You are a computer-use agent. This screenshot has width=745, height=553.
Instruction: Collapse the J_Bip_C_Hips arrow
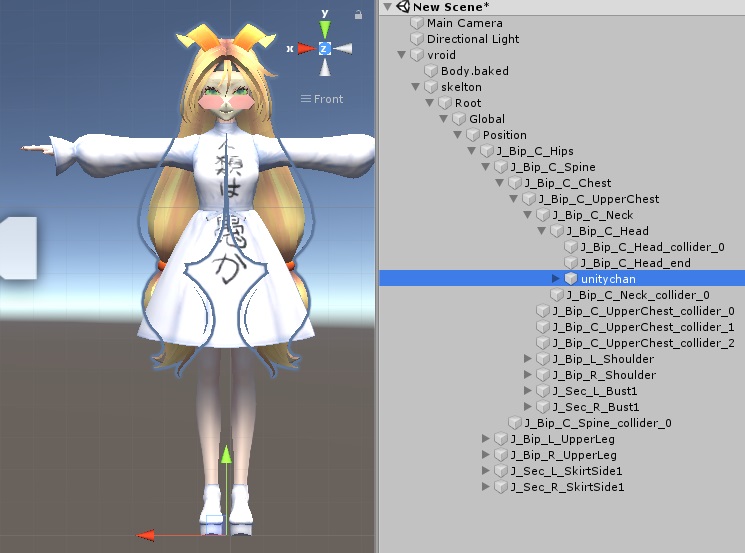(x=472, y=151)
